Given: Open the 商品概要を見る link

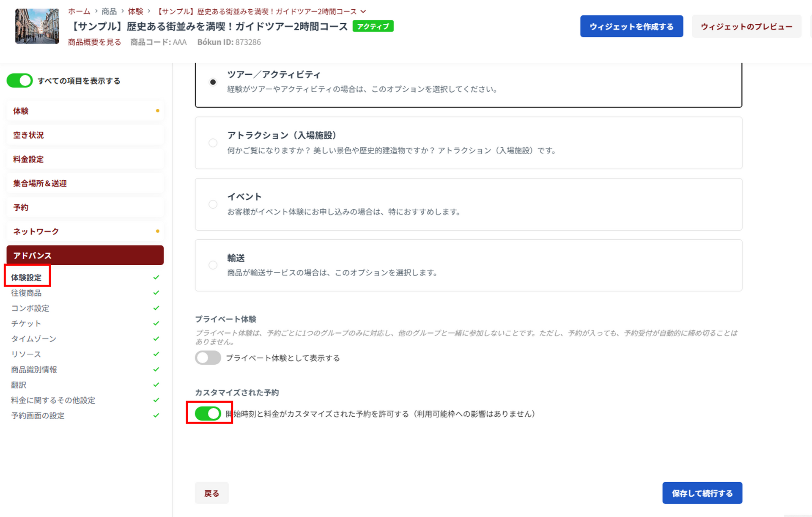Looking at the screenshot, I should pos(94,42).
